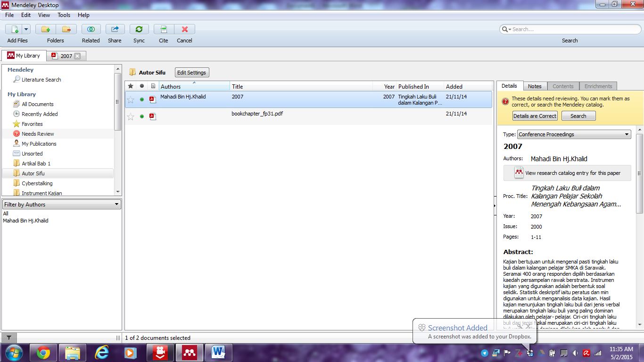Open the PDF icon of the 2007 document
The height and width of the screenshot is (362, 644).
[153, 99]
